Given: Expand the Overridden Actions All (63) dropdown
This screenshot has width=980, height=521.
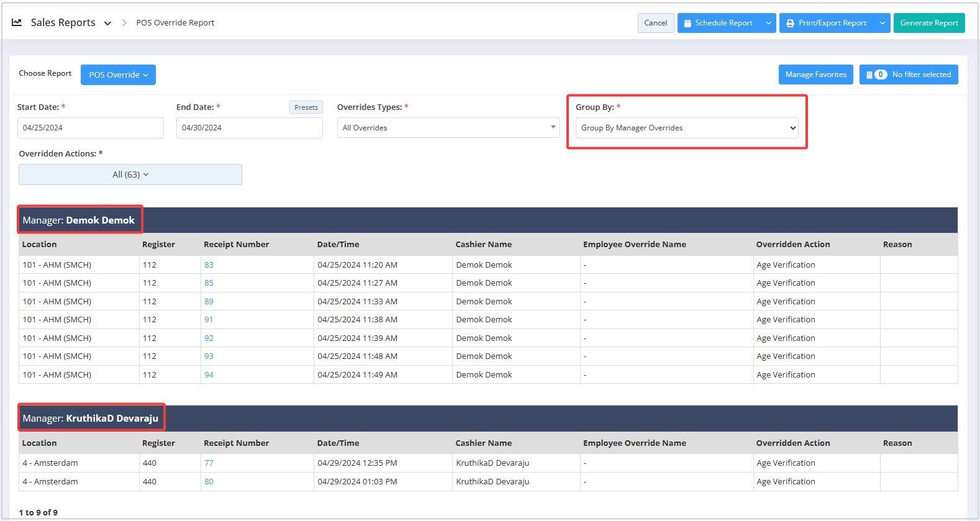Looking at the screenshot, I should coord(130,174).
